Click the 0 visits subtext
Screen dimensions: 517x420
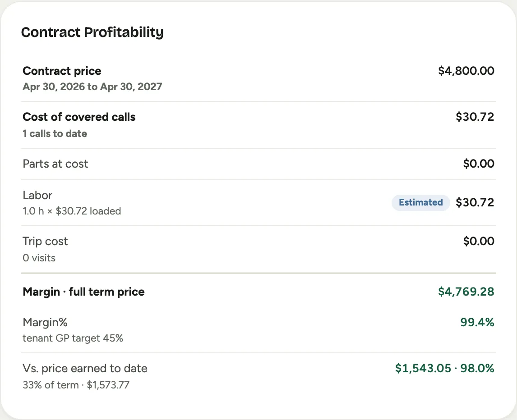(x=39, y=258)
